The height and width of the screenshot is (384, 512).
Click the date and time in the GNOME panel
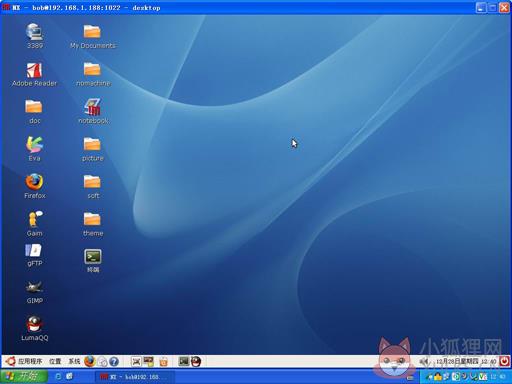click(466, 361)
